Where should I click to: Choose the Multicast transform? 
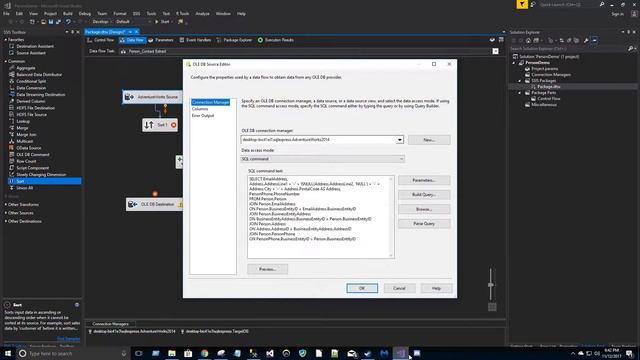click(24, 141)
